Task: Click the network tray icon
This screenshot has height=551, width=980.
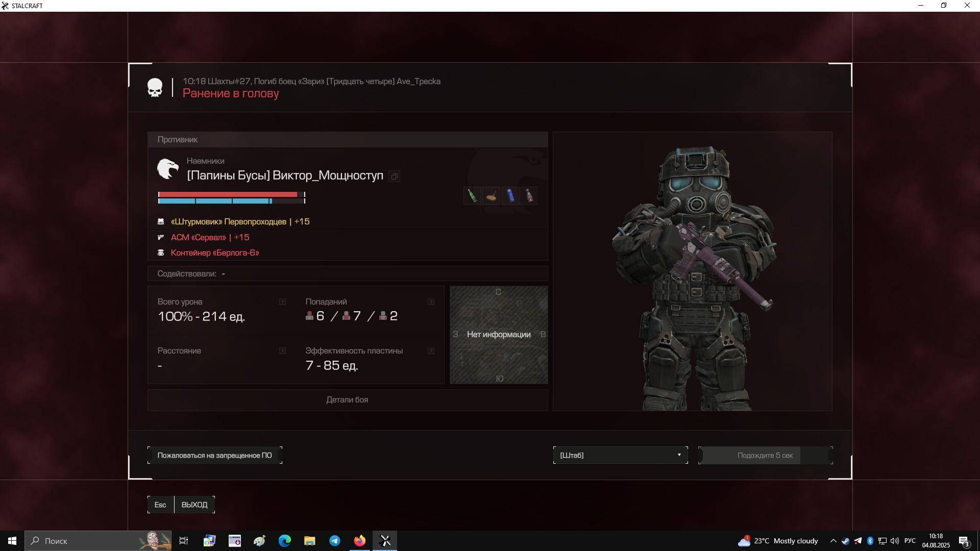Action: click(883, 541)
